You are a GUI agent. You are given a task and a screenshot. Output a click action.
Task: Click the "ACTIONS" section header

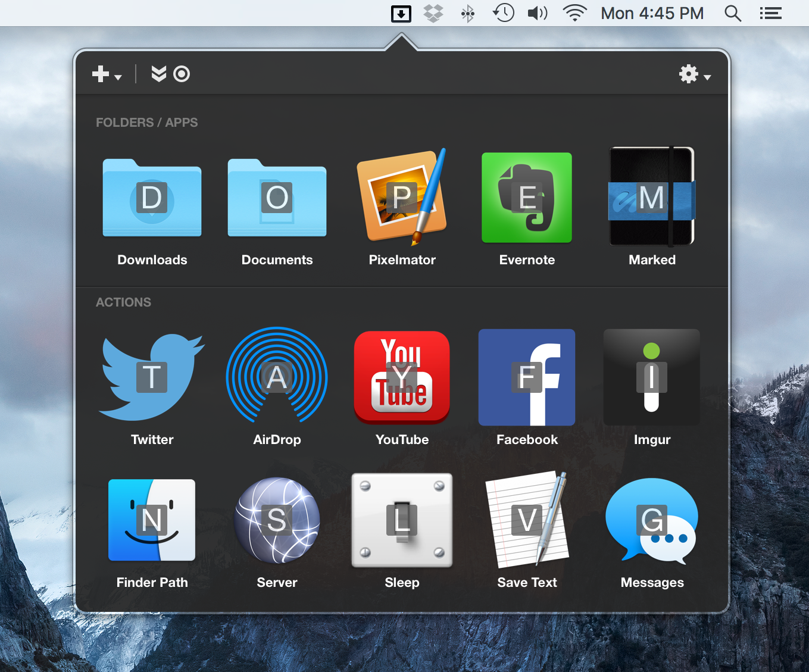[x=124, y=302]
